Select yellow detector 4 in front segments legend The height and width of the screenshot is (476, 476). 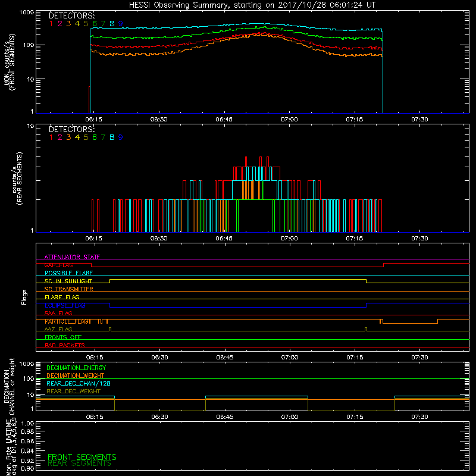(x=77, y=24)
